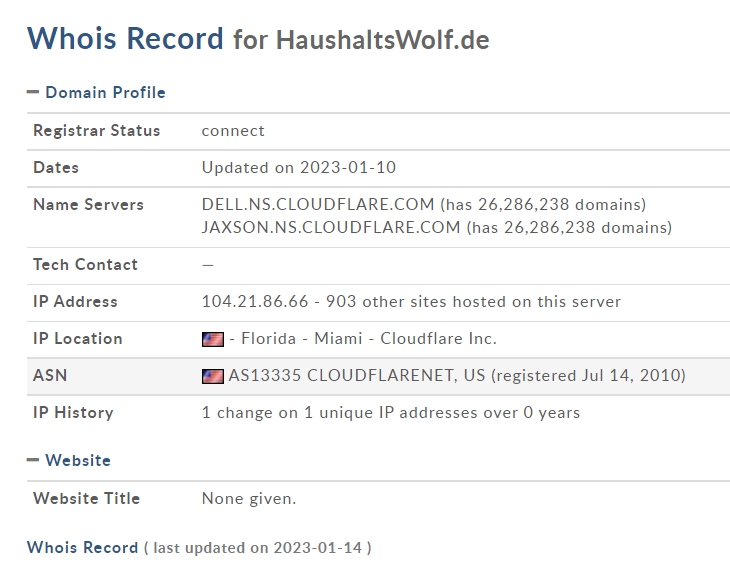Click the 'Tech Contact' label
The image size is (730, 564).
(x=85, y=264)
